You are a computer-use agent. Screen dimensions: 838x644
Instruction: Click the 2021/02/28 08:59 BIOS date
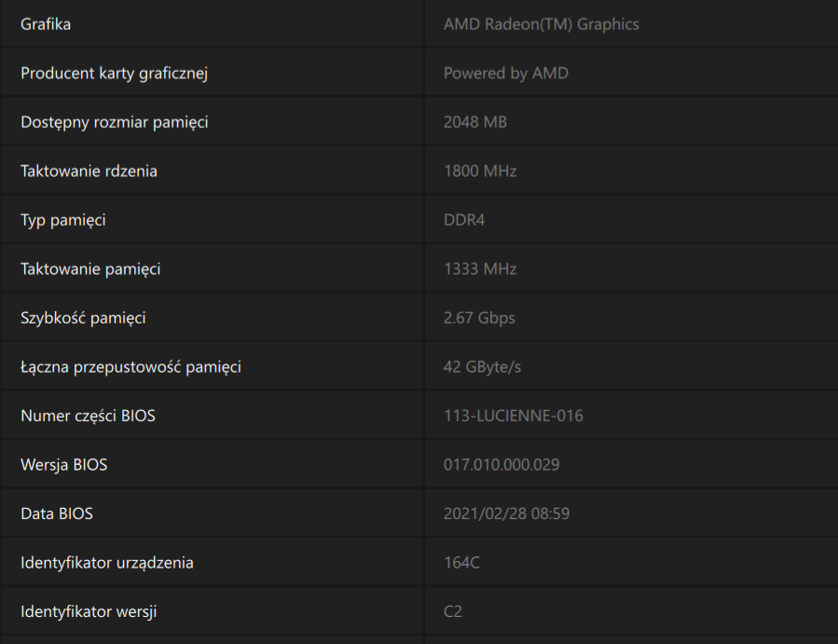point(506,514)
